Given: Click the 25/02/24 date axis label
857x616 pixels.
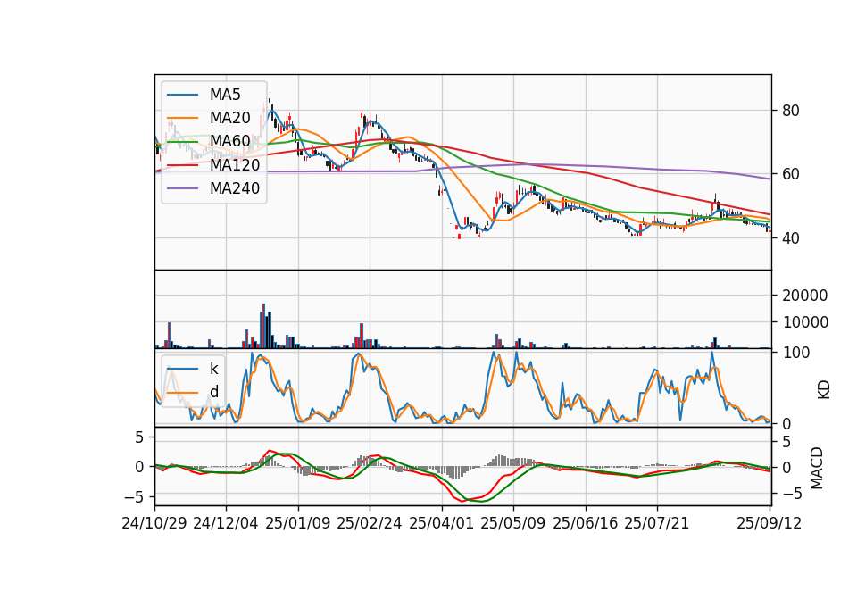Looking at the screenshot, I should tap(370, 523).
